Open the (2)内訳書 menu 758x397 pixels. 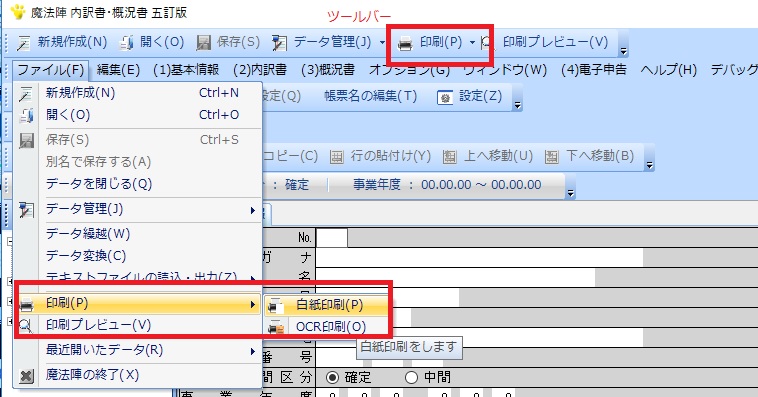(x=260, y=70)
